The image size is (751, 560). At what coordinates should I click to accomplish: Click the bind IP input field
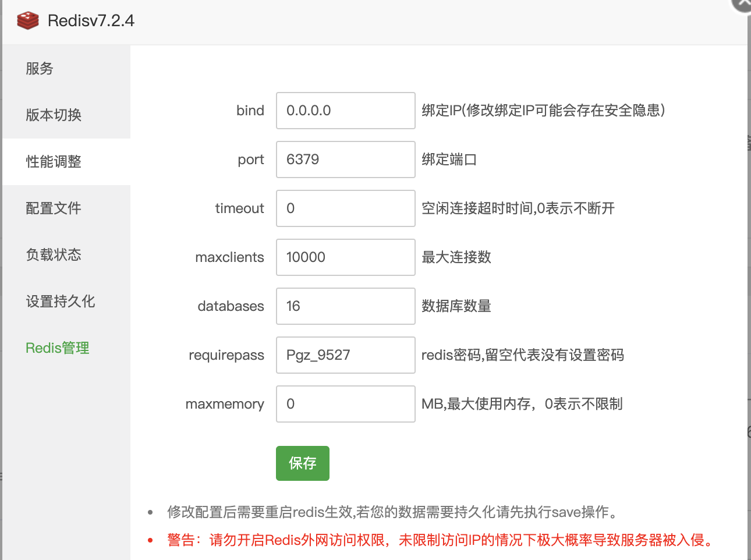(x=346, y=111)
